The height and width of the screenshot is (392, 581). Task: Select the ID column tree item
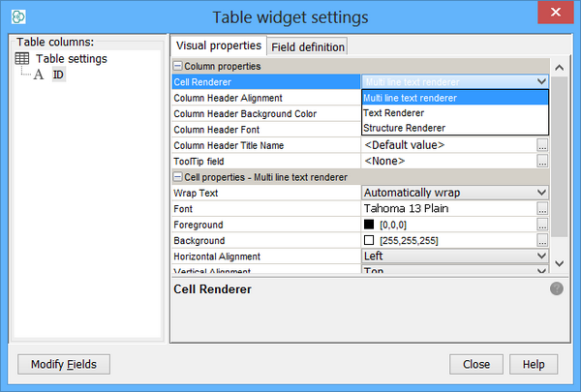tap(58, 75)
